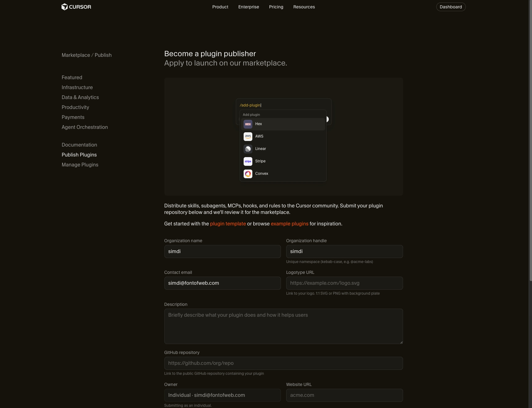
Task: Click the 'Become a plugin publisher' heading
Action: click(210, 54)
